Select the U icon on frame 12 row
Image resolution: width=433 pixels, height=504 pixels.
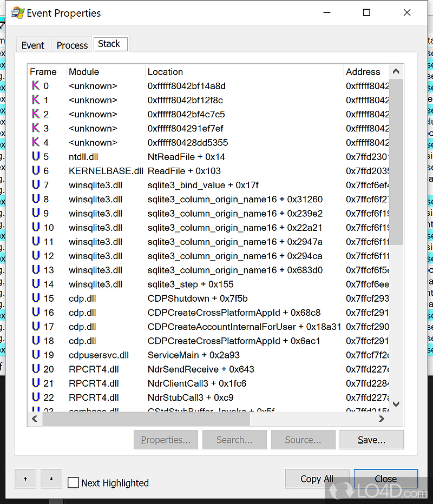coord(36,255)
